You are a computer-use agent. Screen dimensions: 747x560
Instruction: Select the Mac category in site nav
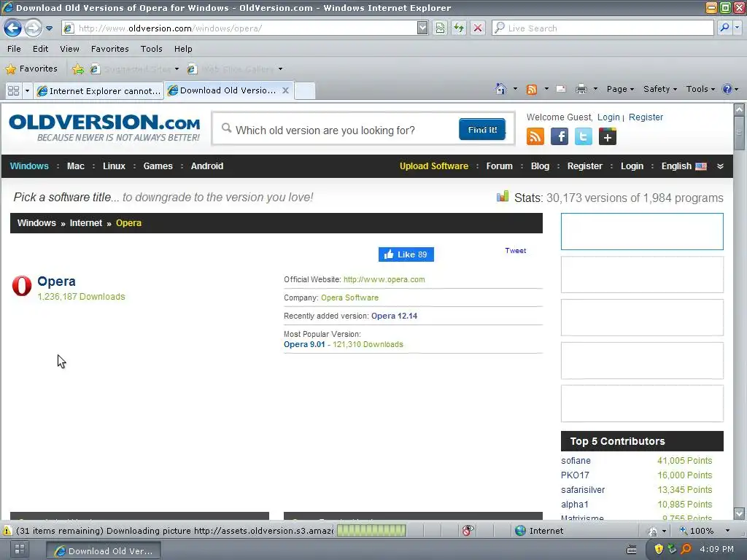(76, 166)
